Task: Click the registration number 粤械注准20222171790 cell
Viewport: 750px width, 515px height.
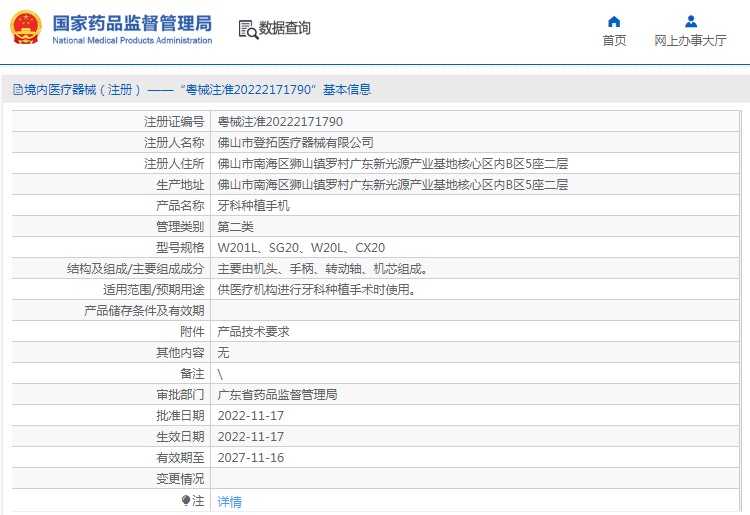Action: [x=273, y=122]
